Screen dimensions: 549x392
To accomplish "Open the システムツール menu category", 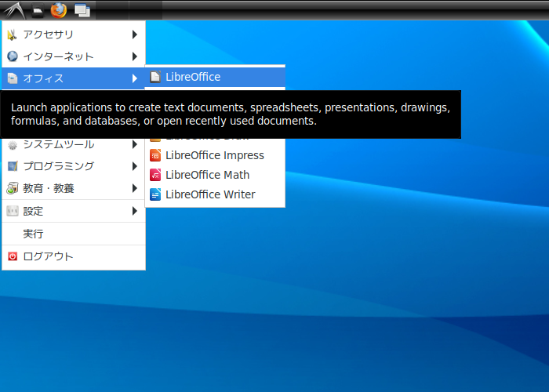I will pos(74,146).
